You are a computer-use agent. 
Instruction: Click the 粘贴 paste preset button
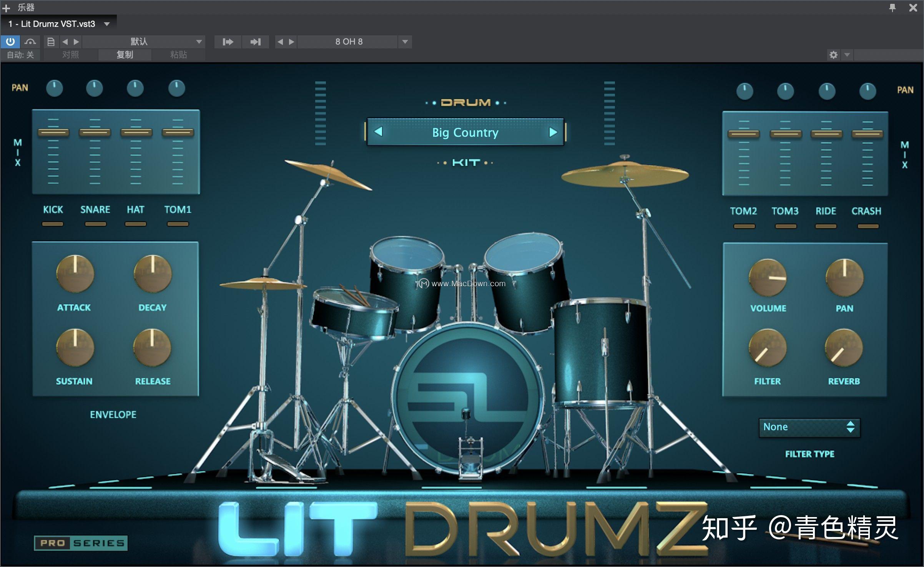tap(178, 55)
